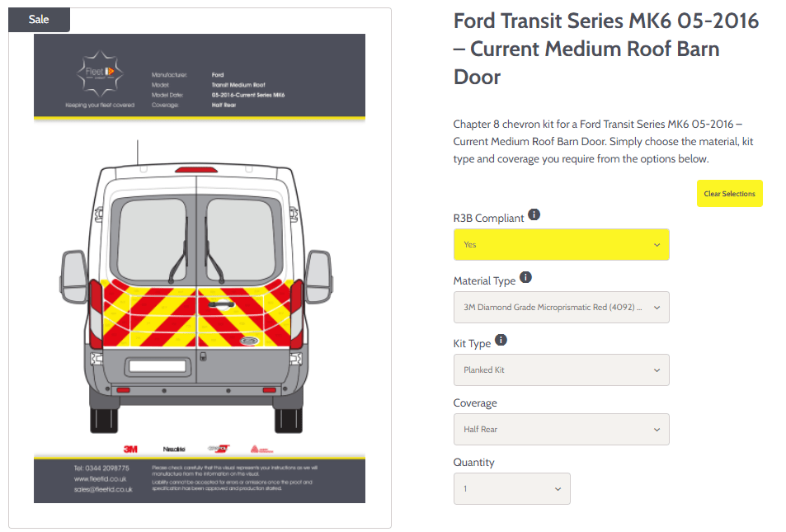Click the www.fleetid.co.uk text in image footer
Viewport: 786px width, 532px height.
[x=101, y=479]
